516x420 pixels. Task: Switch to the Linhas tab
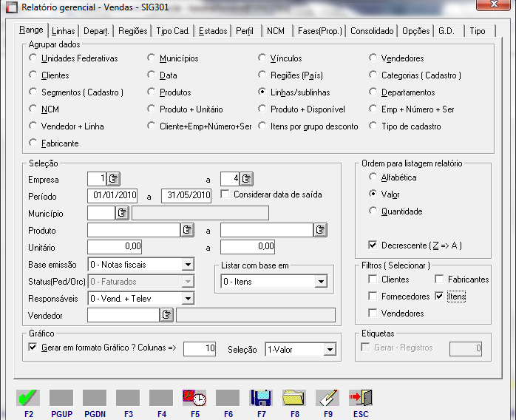tap(64, 31)
